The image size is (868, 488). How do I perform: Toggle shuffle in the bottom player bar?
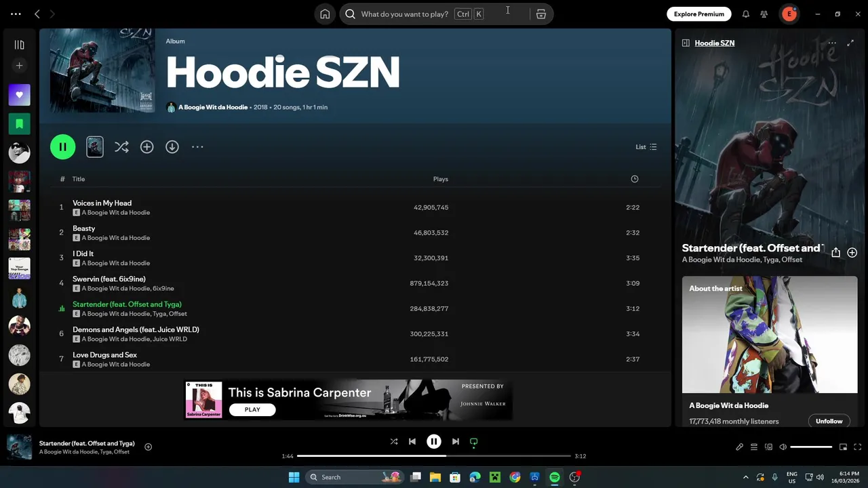pos(394,441)
